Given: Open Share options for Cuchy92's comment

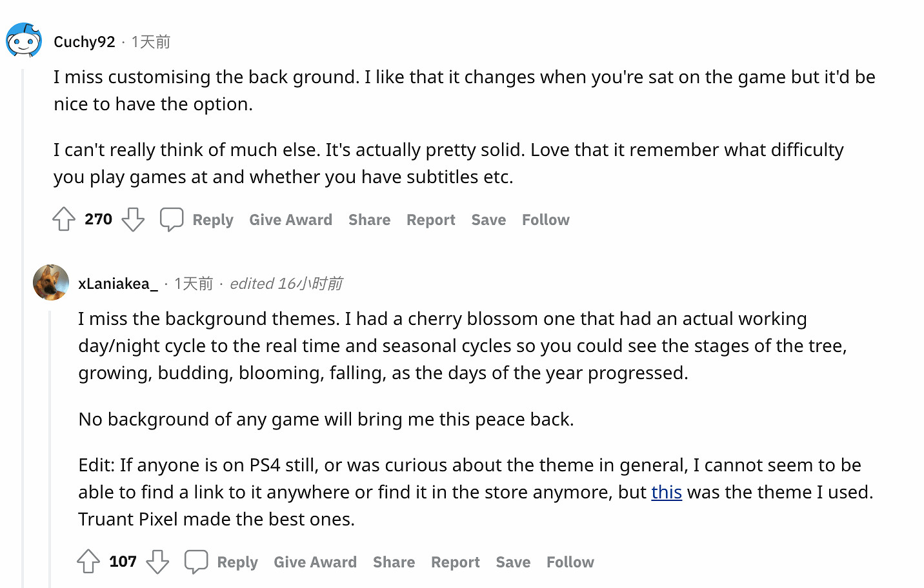Looking at the screenshot, I should coord(369,220).
